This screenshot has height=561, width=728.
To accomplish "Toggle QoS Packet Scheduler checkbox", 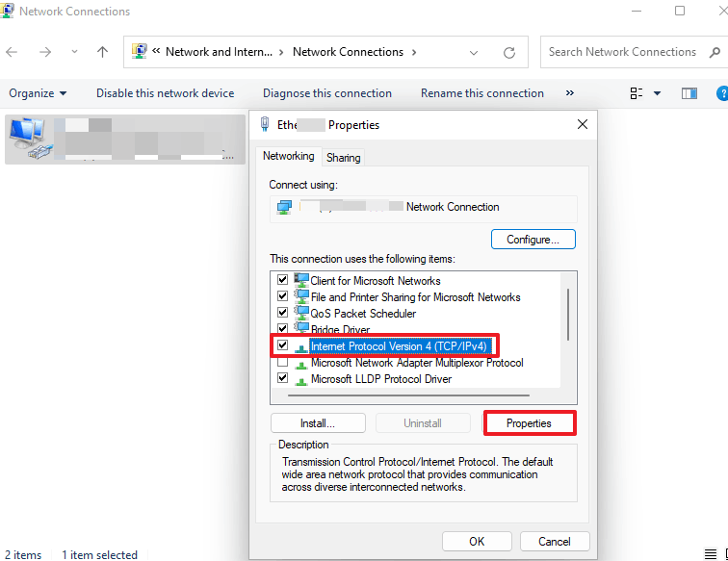I will pyautogui.click(x=282, y=312).
